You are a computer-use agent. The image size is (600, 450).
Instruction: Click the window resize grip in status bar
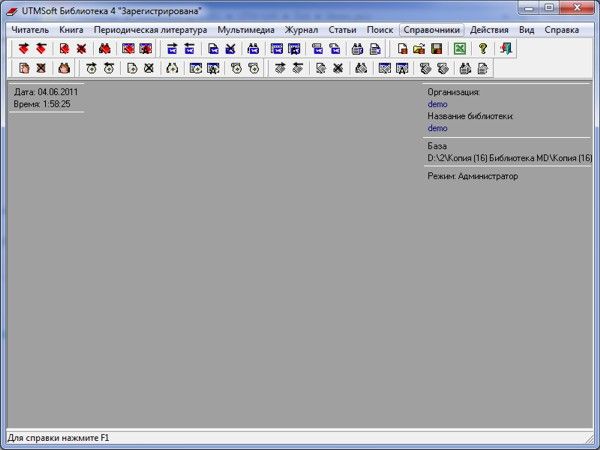[x=589, y=438]
